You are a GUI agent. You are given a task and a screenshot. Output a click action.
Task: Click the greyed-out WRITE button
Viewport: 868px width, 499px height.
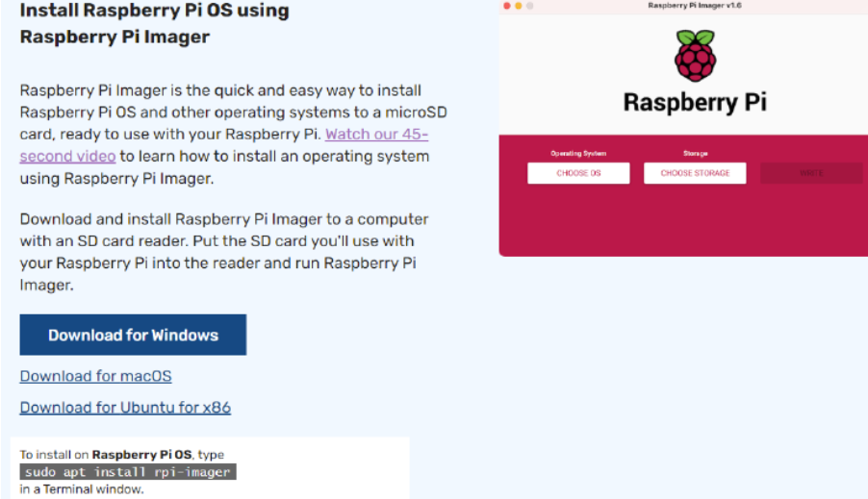[811, 173]
